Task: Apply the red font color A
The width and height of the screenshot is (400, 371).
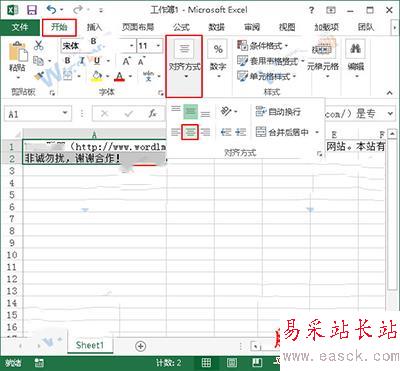Action: pos(119,77)
